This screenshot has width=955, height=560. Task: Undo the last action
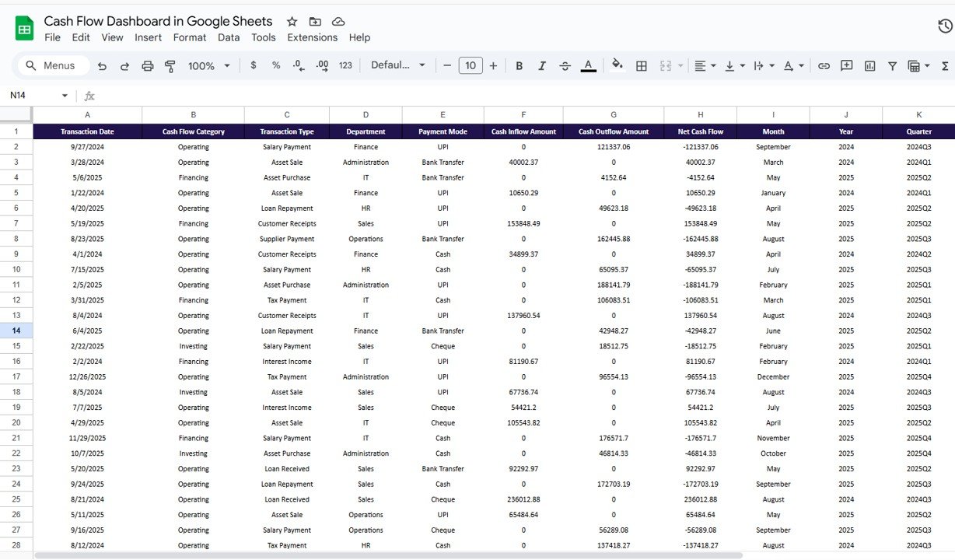(x=102, y=65)
